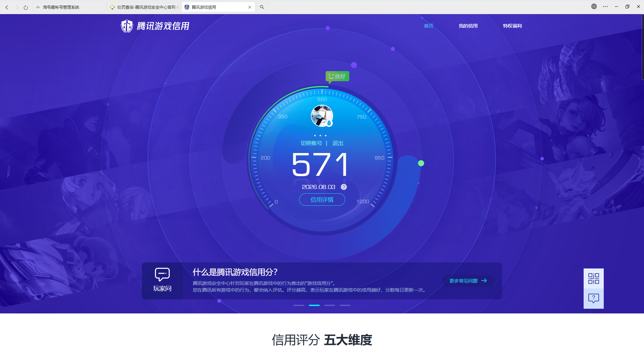
Task: Open the three-dots browser menu
Action: click(605, 6)
